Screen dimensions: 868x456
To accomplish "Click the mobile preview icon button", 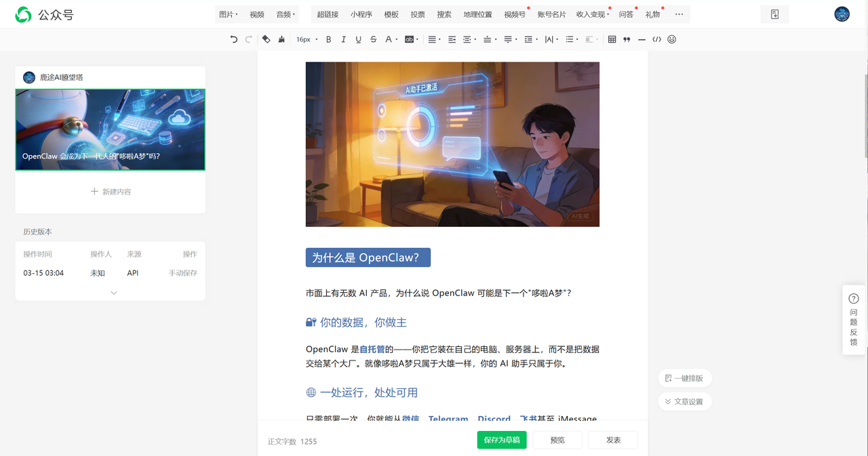I will 775,14.
